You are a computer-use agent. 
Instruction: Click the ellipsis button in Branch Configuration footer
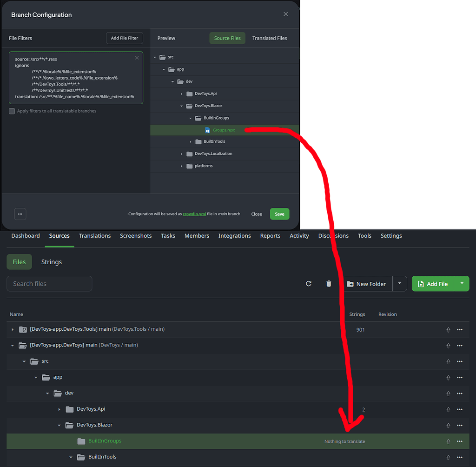(x=20, y=214)
